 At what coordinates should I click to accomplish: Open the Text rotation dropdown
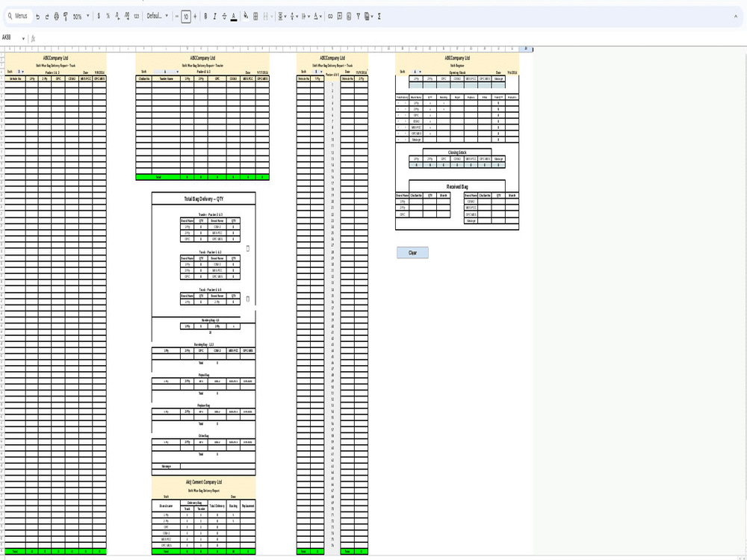tap(317, 16)
